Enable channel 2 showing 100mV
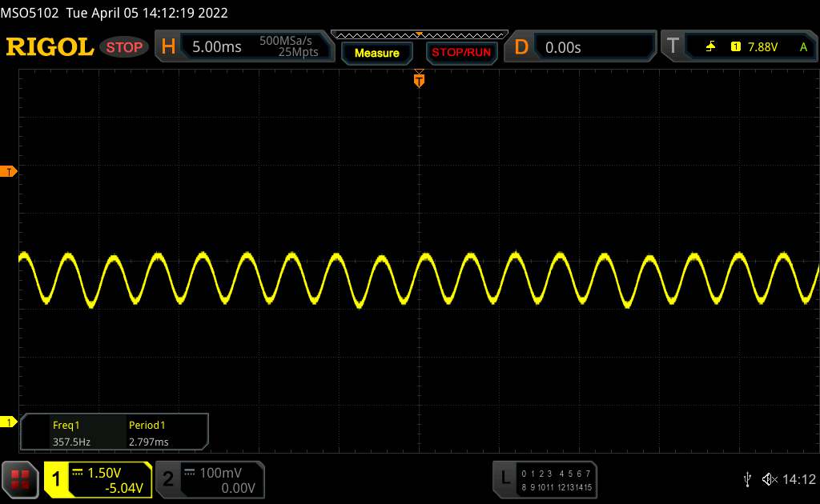Screen dimensions: 820x504 [208, 479]
